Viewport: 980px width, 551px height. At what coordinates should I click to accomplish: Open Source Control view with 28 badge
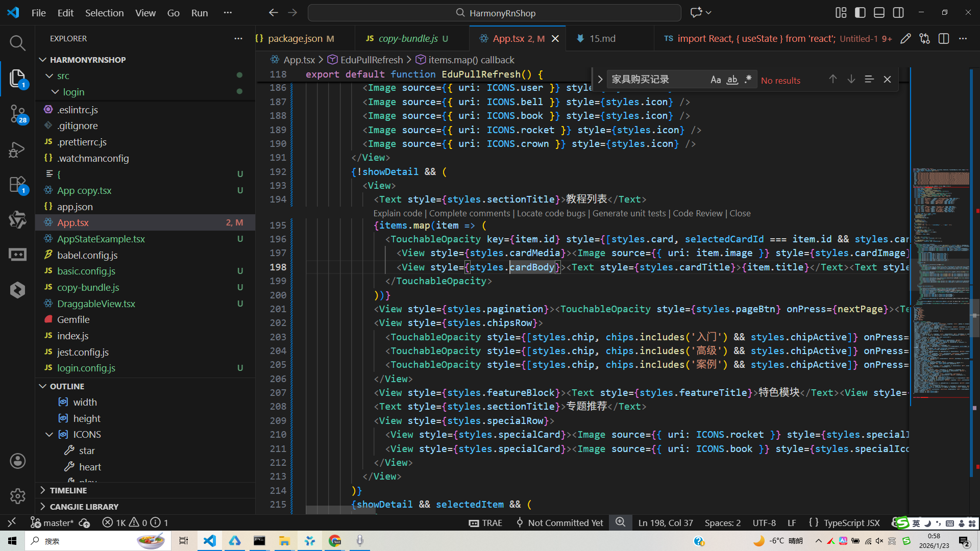(17, 113)
